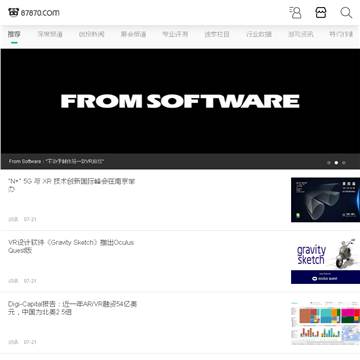Click the 资讯 tag under Gravity Sketch article
The width and height of the screenshot is (360, 360).
point(13,281)
